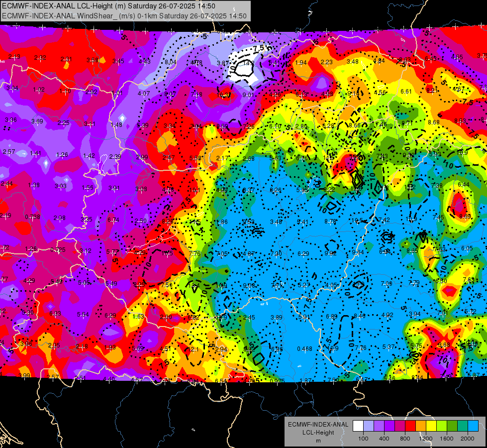Click the sky blue legend swatch above 2000
The width and height of the screenshot is (487, 448).
pyautogui.click(x=473, y=426)
